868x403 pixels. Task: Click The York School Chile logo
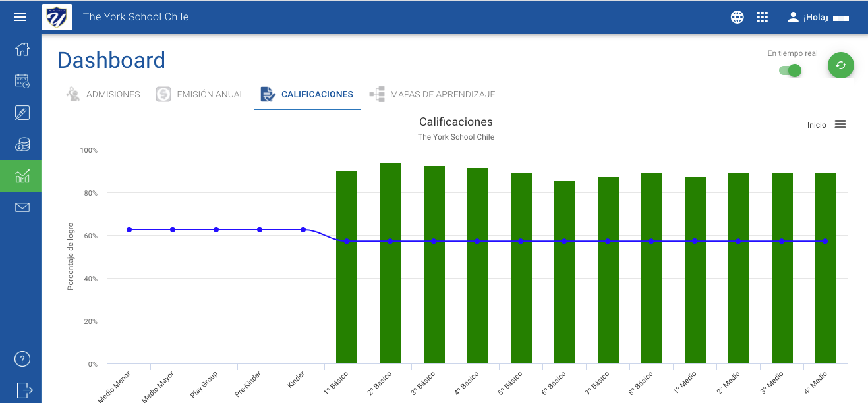click(x=57, y=17)
